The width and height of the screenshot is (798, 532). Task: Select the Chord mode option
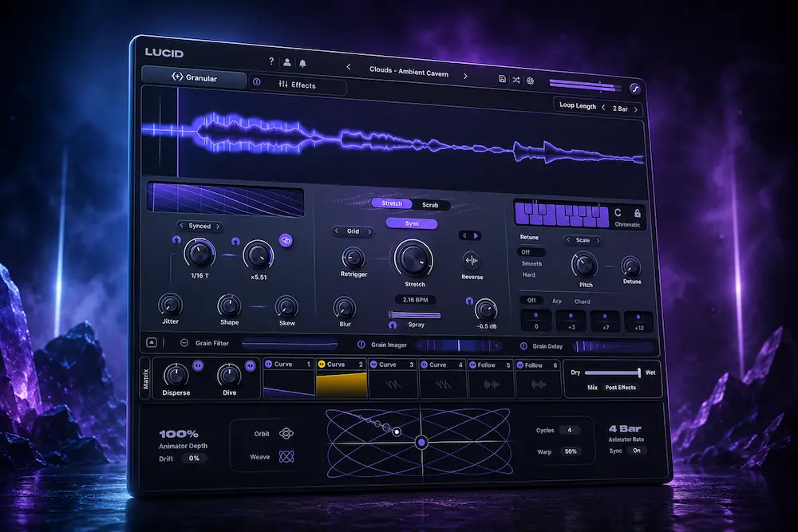(583, 301)
